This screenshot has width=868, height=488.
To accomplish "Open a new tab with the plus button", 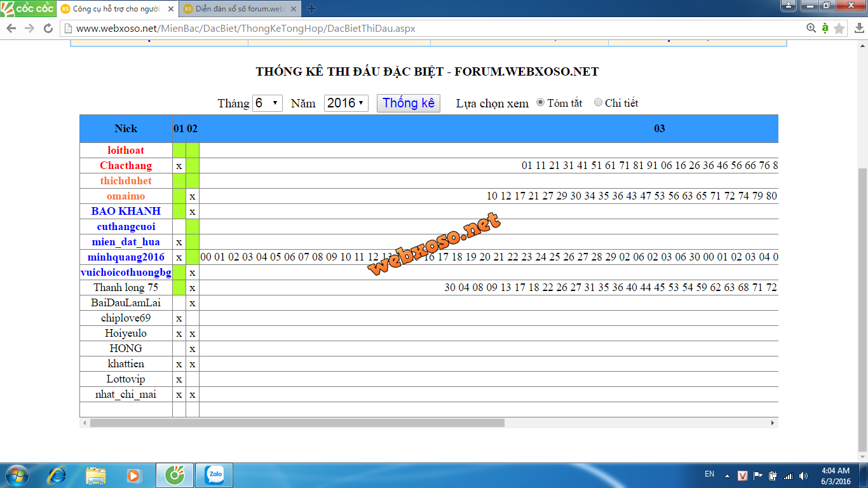I will pos(311,9).
